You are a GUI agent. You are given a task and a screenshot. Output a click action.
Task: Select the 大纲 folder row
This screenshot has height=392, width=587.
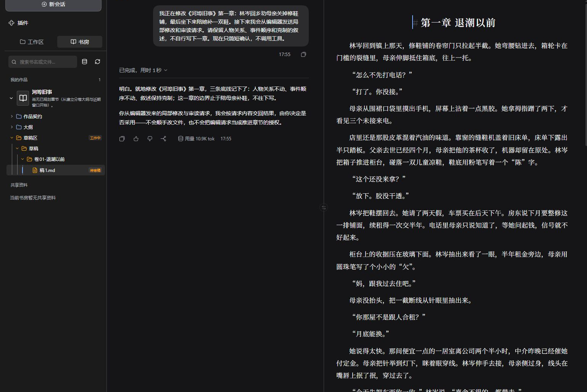[55, 127]
